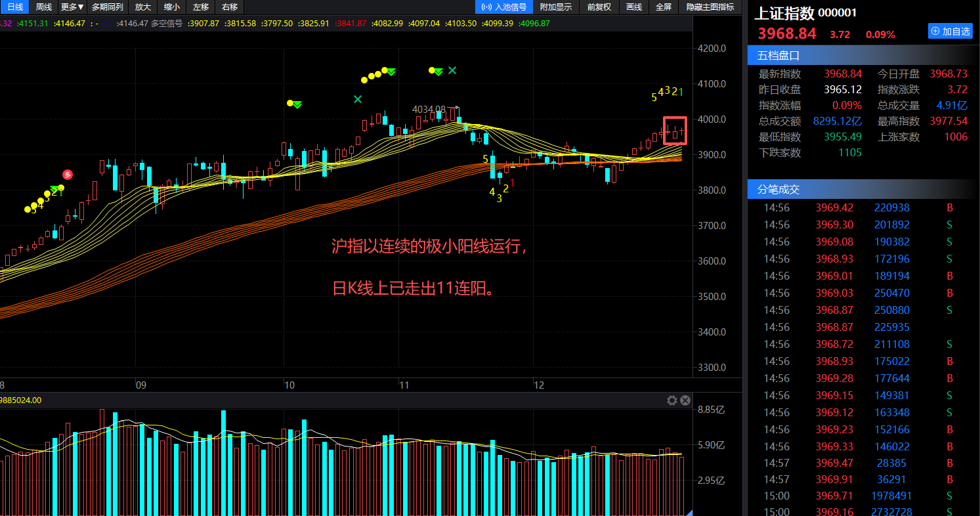
Task: Open the volume panel settings gear
Action: click(x=671, y=400)
